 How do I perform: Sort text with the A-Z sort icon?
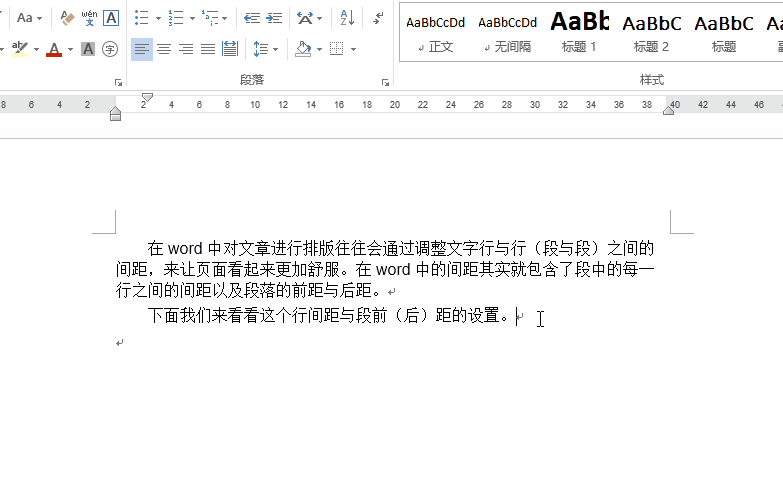click(347, 18)
